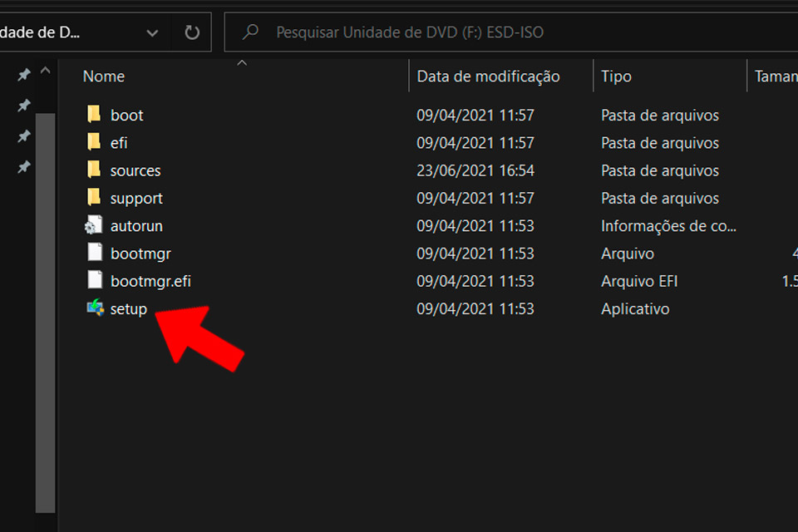
Task: Open the boot folder icon
Action: pyautogui.click(x=94, y=114)
